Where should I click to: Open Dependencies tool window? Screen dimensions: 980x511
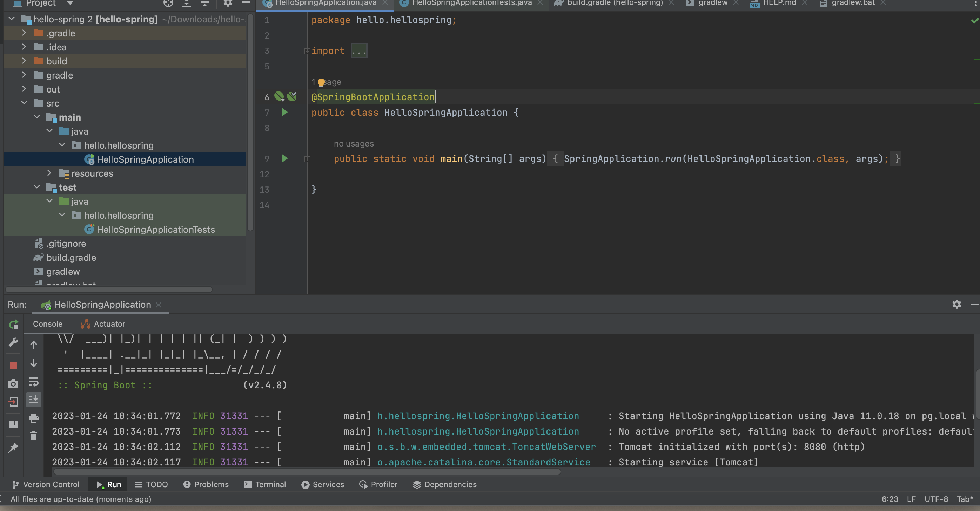pos(445,484)
